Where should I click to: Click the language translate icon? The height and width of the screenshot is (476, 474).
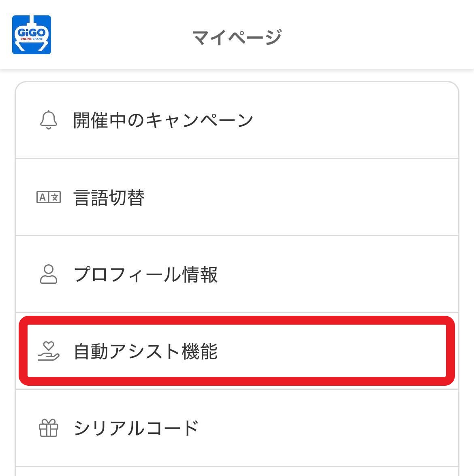[49, 198]
